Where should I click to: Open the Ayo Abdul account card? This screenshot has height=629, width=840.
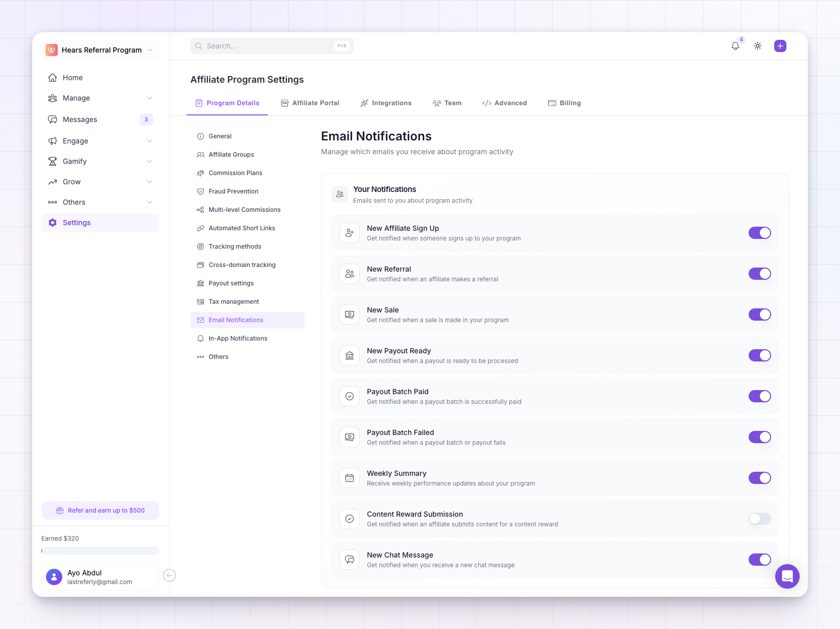tap(100, 577)
